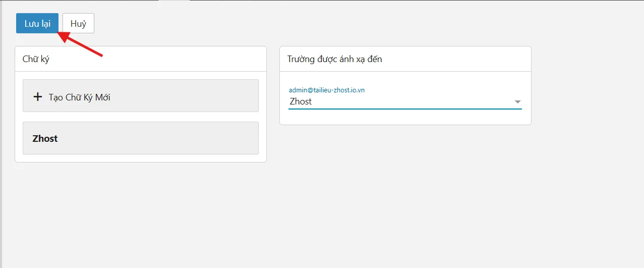This screenshot has width=644, height=268.
Task: Click the blue underline of the Zhost field
Action: 404,109
